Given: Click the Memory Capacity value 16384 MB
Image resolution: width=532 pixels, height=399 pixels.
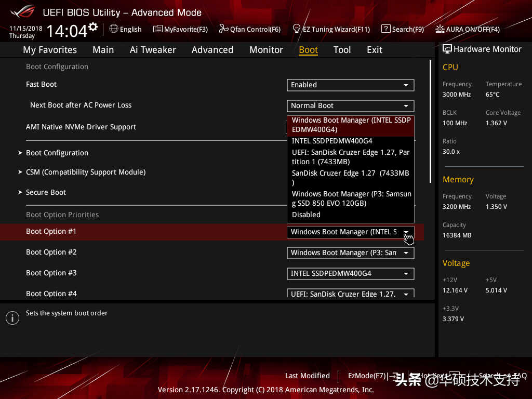Looking at the screenshot, I should coord(457,235).
